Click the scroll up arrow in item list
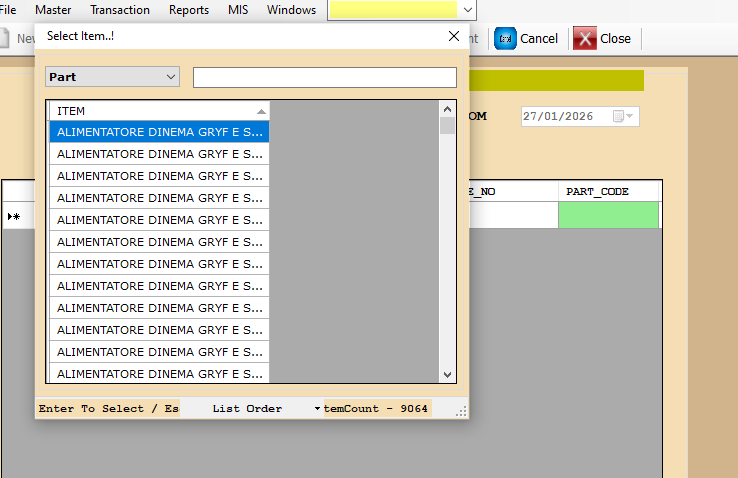This screenshot has width=738, height=478. pos(448,108)
